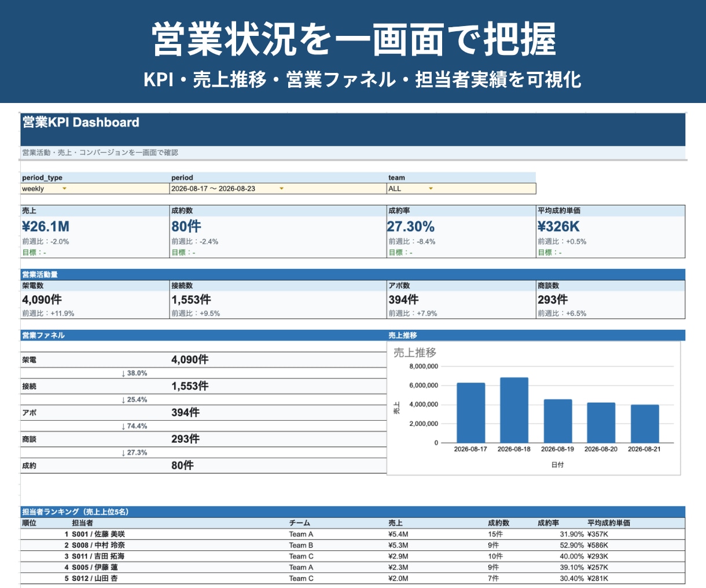Click the 営業KPI Dashboard title
This screenshot has height=588, width=706.
pos(81,122)
